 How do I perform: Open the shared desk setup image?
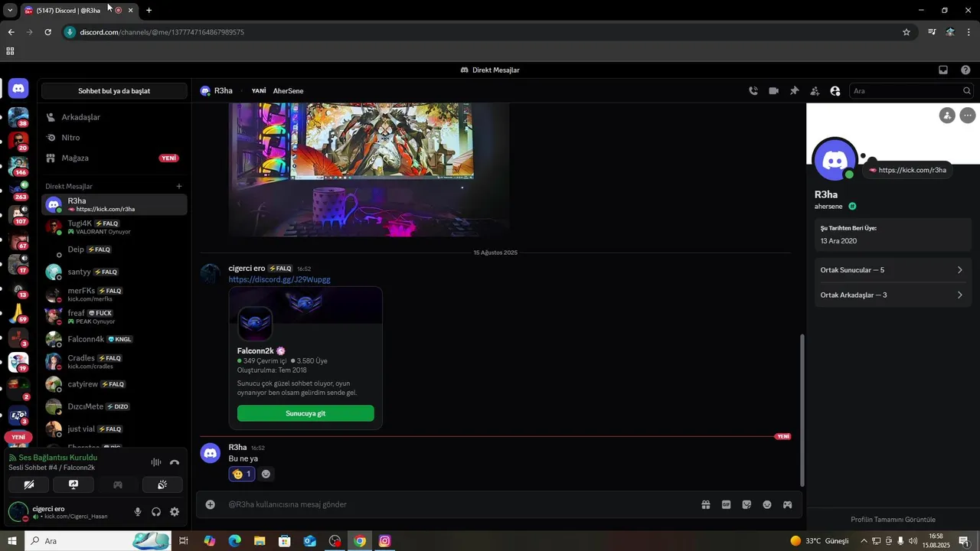point(369,169)
